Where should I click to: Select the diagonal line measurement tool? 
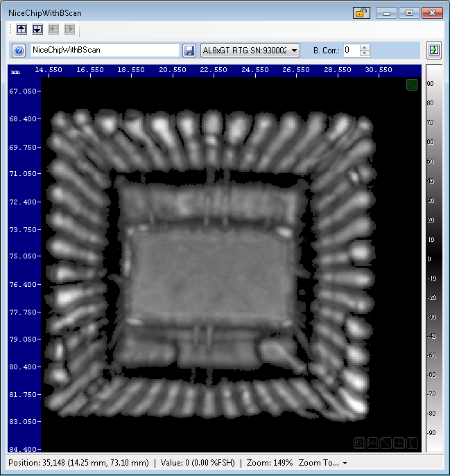(x=386, y=443)
